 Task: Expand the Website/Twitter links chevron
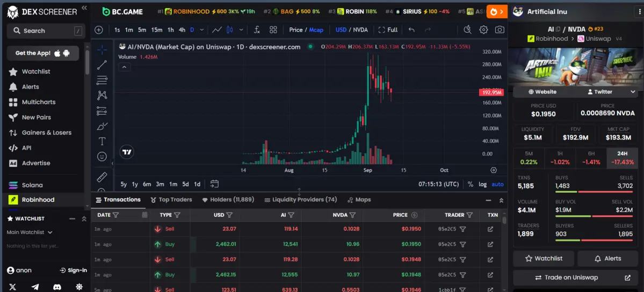(x=633, y=92)
